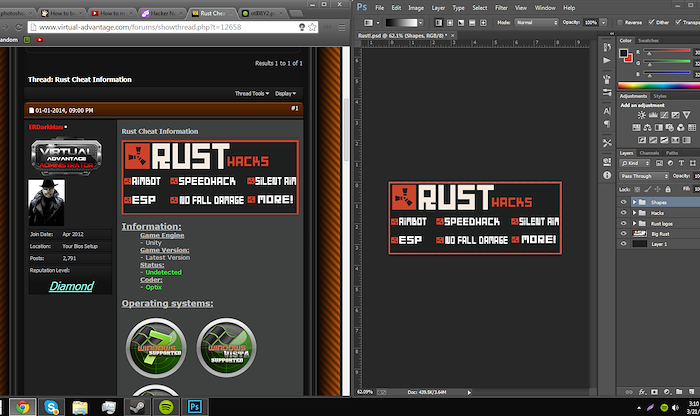Add an Exposure adjustment
Image resolution: width=700 pixels, height=416 pixels.
[675, 115]
